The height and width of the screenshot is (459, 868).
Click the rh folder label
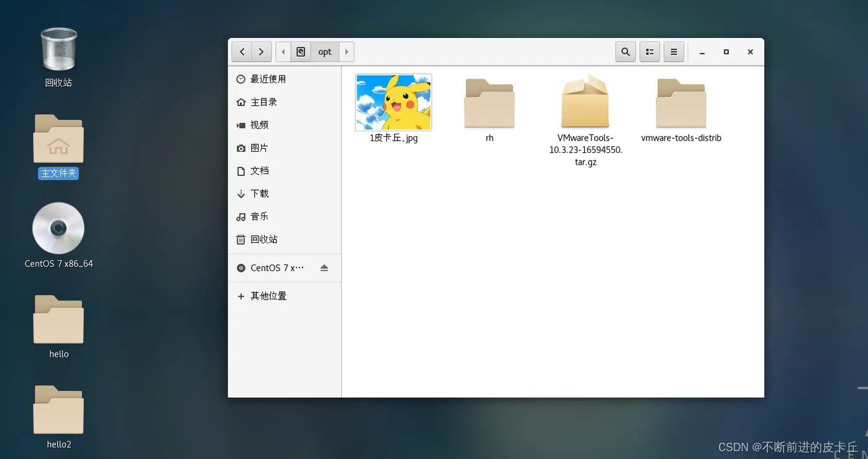click(x=489, y=138)
